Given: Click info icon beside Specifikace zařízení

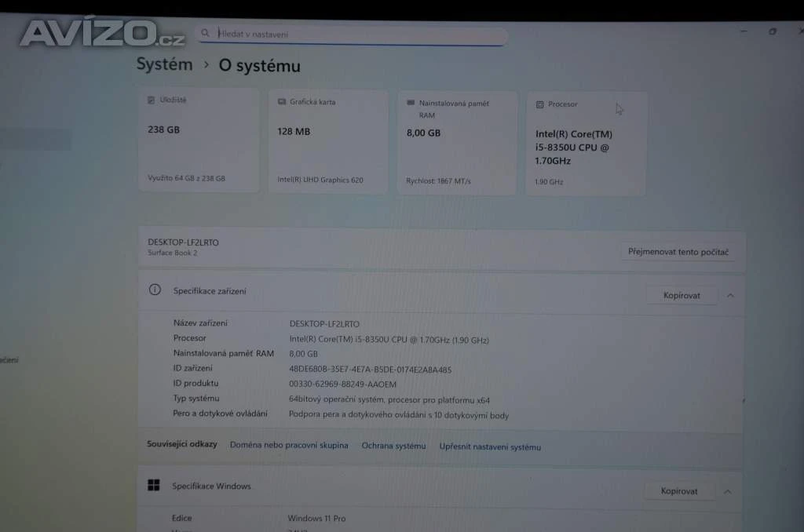Looking at the screenshot, I should tap(155, 290).
